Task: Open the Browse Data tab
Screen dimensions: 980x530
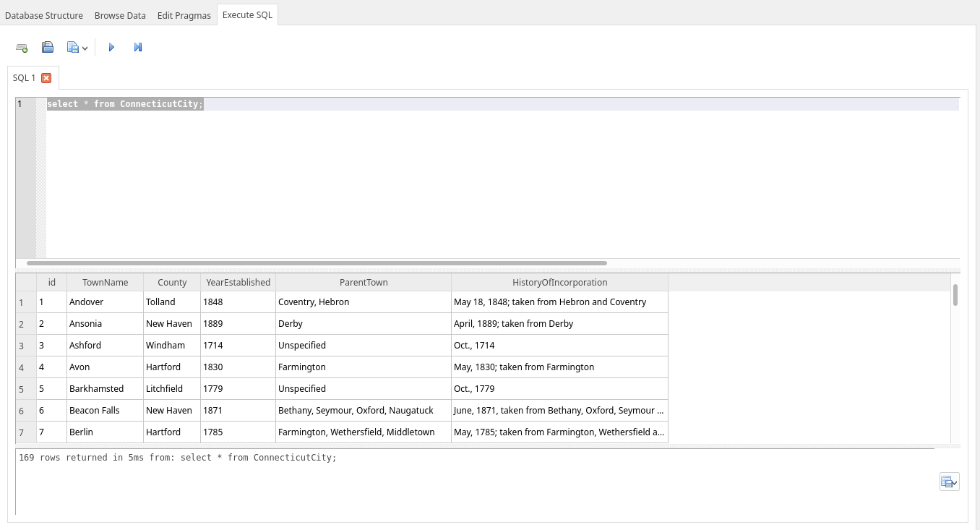Action: 120,15
